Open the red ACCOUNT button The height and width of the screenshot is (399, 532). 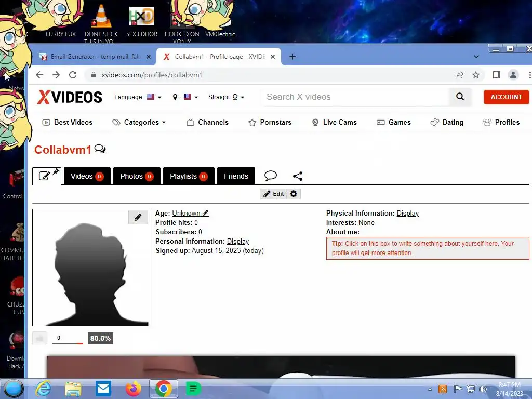(x=506, y=97)
